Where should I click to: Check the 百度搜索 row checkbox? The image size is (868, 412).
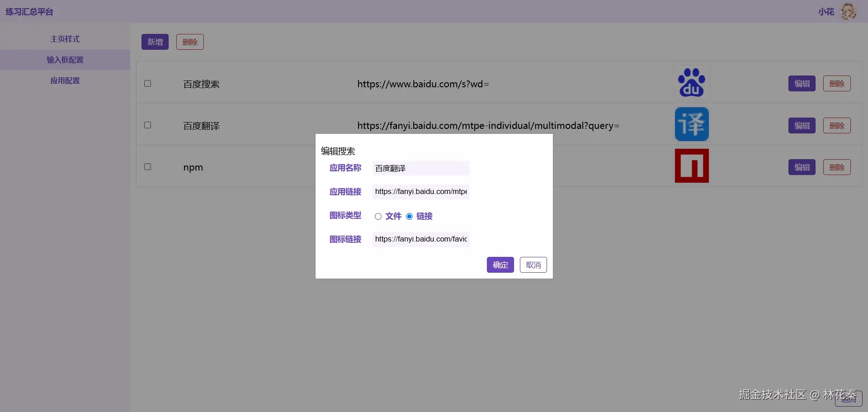pyautogui.click(x=147, y=83)
